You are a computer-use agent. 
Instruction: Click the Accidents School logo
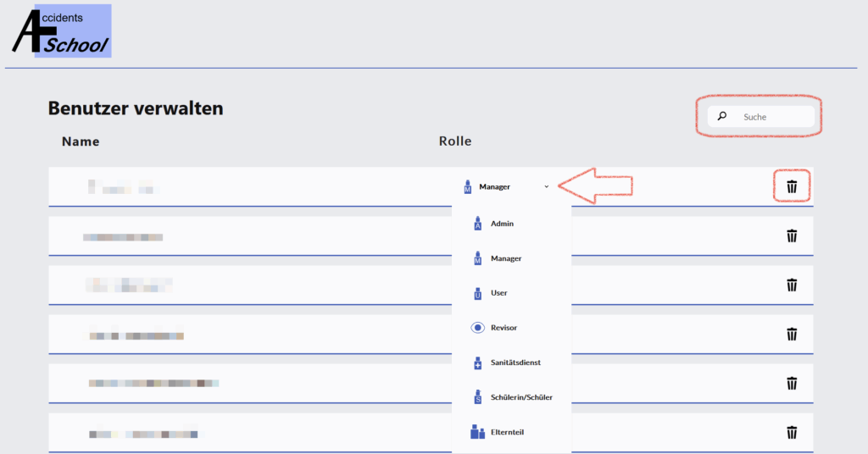pos(61,32)
